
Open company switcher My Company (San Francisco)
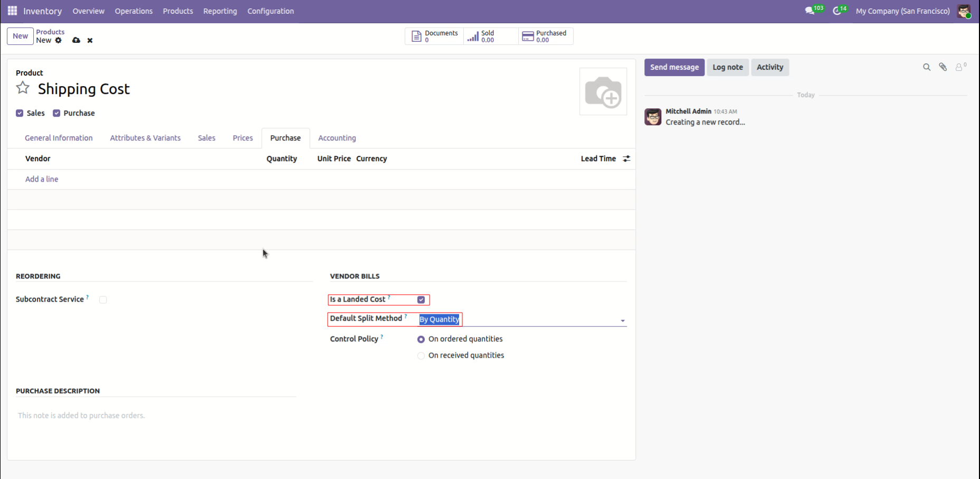[x=902, y=11]
